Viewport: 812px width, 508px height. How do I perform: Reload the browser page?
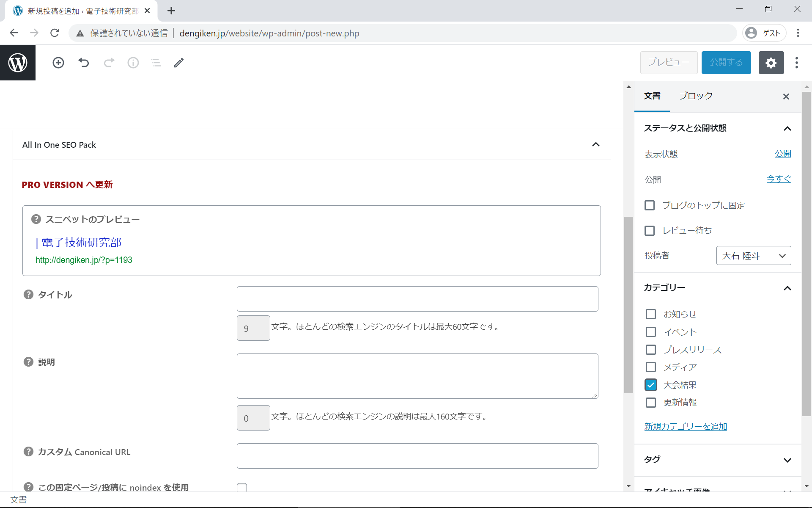[x=55, y=33]
